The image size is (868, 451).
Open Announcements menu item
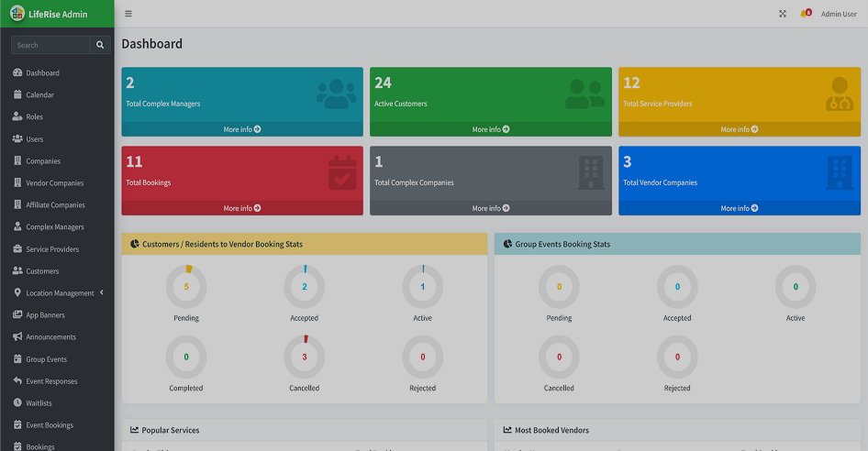[x=57, y=336]
